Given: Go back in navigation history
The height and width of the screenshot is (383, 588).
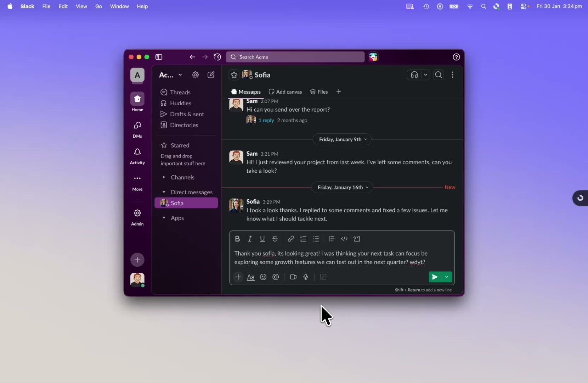Looking at the screenshot, I should point(192,57).
